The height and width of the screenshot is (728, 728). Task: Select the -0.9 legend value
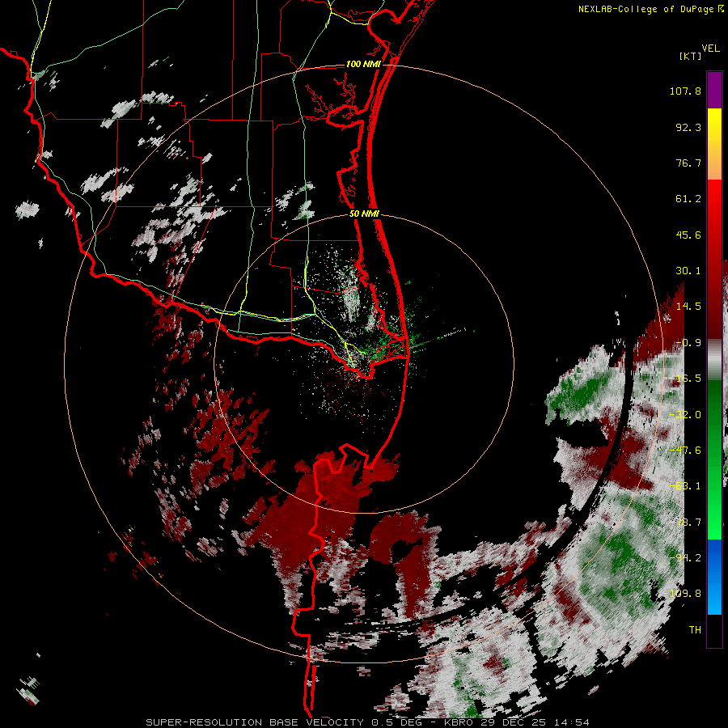click(688, 343)
